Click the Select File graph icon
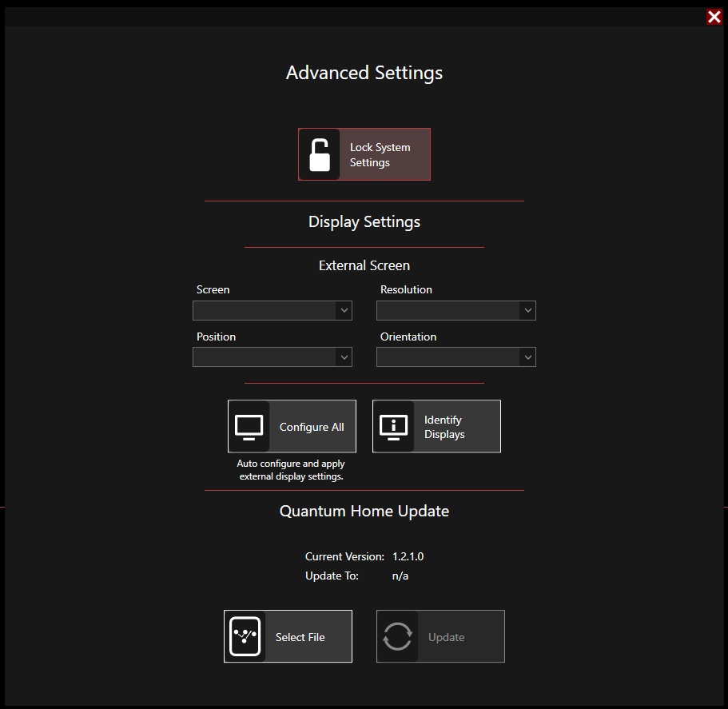 tap(245, 636)
